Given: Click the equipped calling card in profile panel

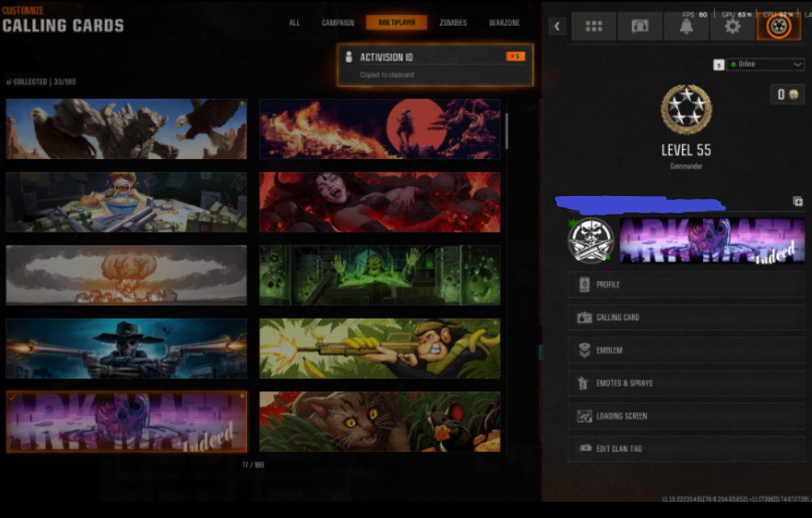Looking at the screenshot, I should click(x=712, y=240).
